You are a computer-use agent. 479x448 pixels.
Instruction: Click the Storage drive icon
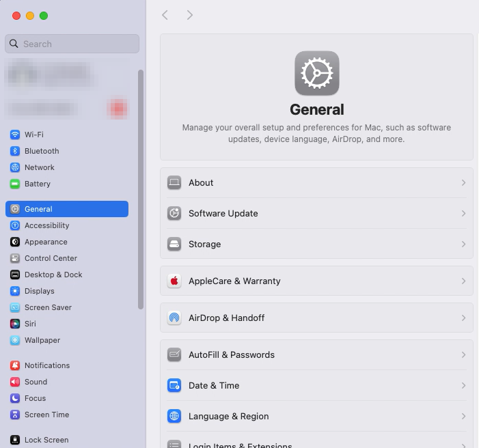click(x=174, y=244)
